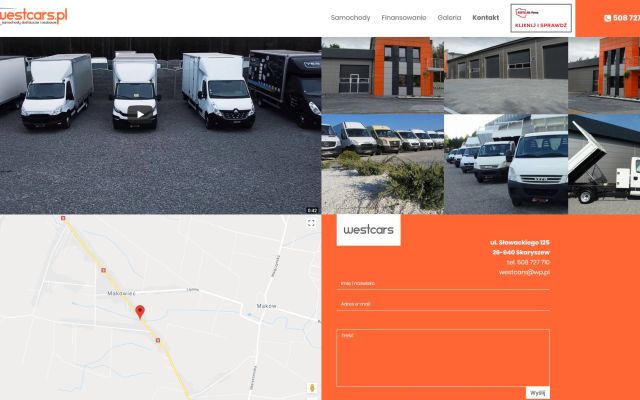Open the tipper truck photo thumbnail
Viewport: 640px width, 400px height.
pos(604,164)
